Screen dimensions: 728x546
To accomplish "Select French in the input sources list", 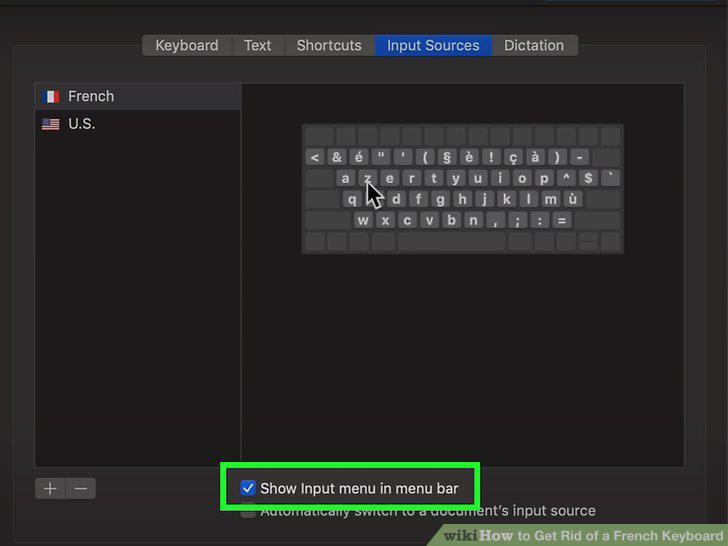I will pyautogui.click(x=138, y=97).
